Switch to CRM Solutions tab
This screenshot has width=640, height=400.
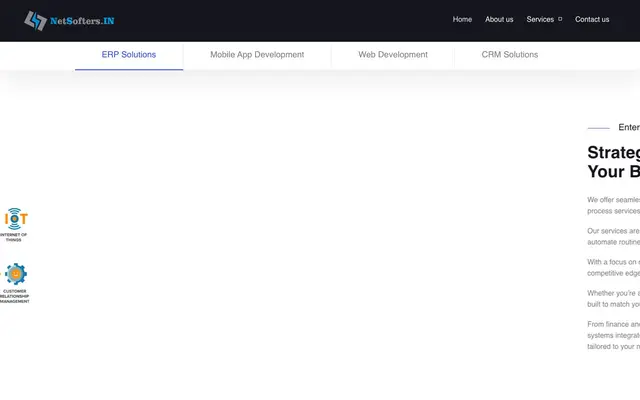point(510,55)
